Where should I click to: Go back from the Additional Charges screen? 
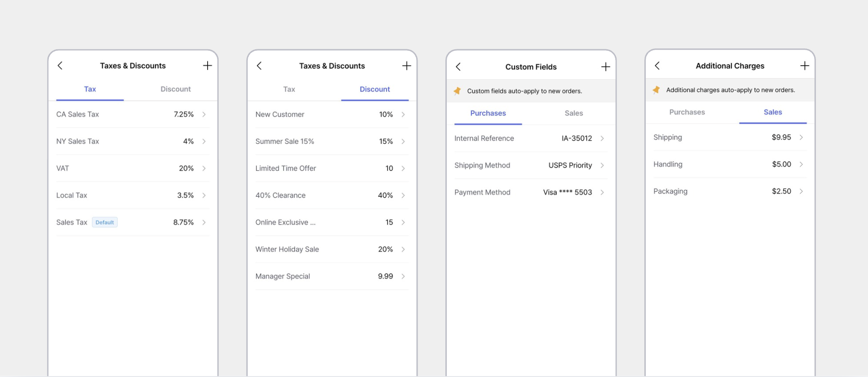tap(657, 66)
